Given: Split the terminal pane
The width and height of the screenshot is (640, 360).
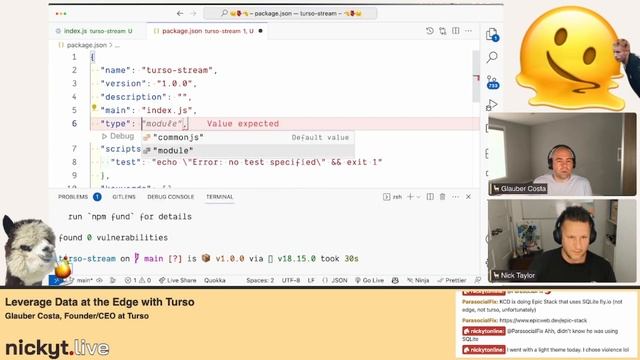Looking at the screenshot, I should pyautogui.click(x=430, y=197).
